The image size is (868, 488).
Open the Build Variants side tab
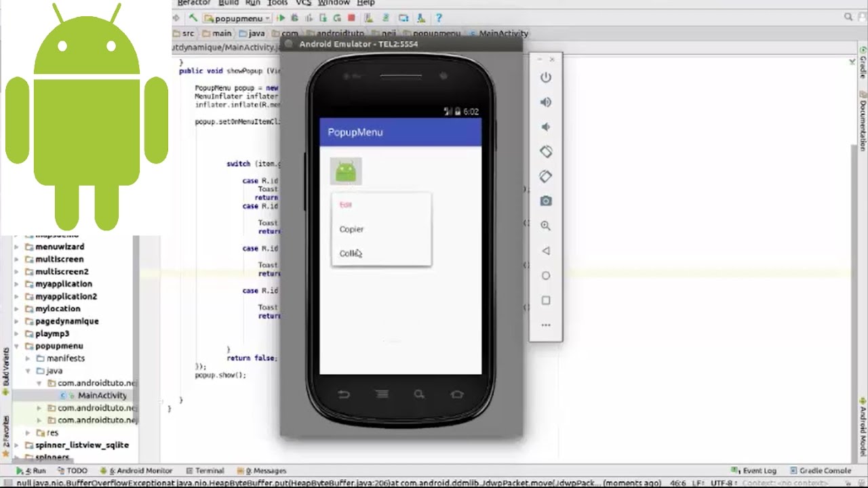coord(6,371)
